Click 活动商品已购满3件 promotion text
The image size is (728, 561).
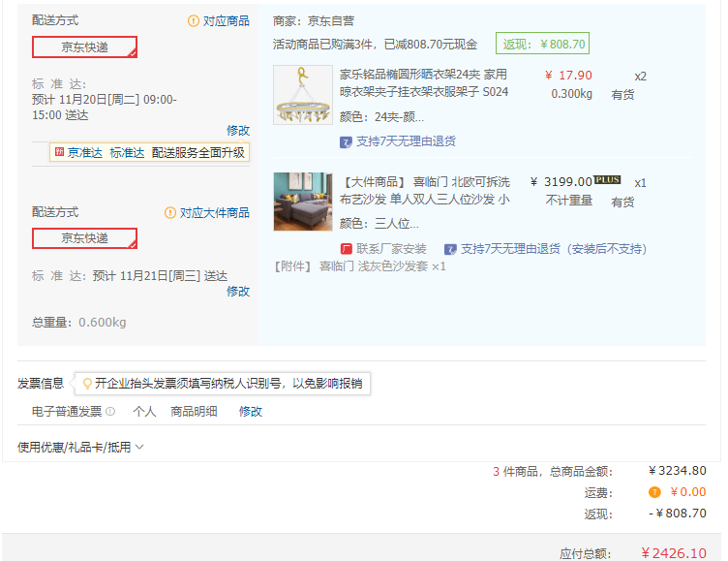tap(375, 45)
